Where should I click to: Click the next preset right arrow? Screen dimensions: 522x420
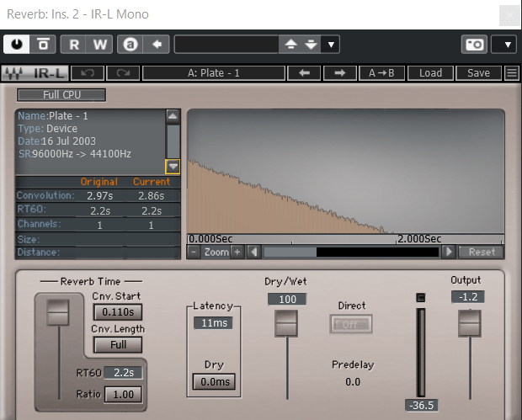(x=339, y=73)
